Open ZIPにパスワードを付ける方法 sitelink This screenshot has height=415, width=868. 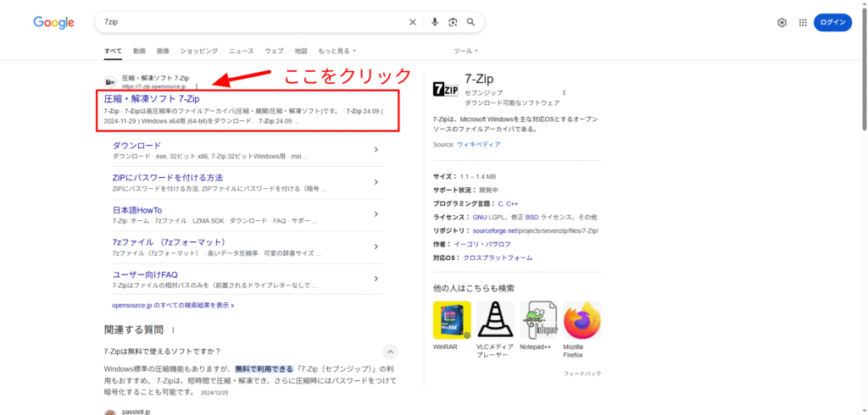pyautogui.click(x=168, y=178)
